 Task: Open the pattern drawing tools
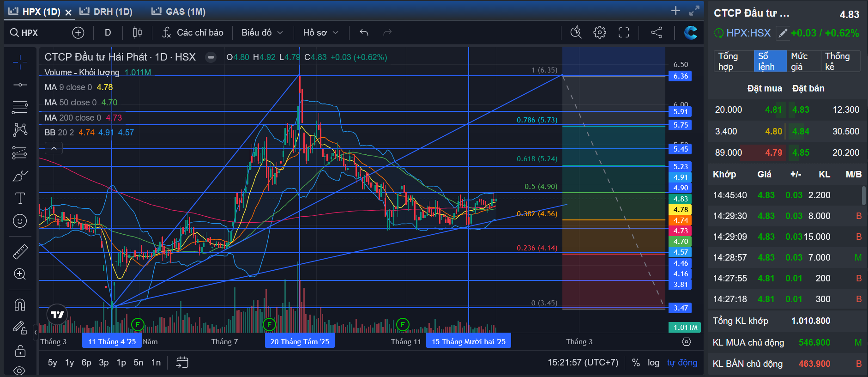click(x=20, y=130)
